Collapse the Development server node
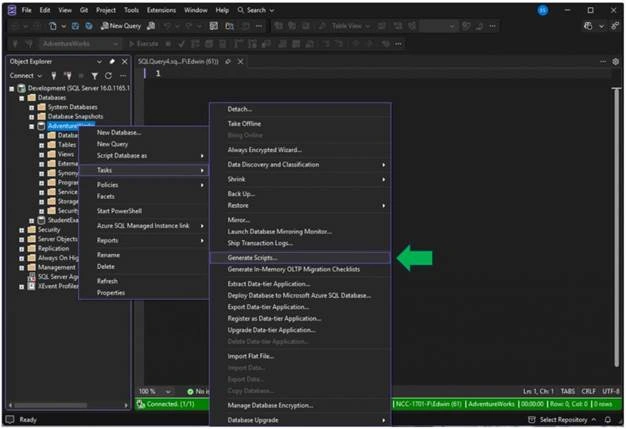The width and height of the screenshot is (626, 429). click(x=12, y=89)
